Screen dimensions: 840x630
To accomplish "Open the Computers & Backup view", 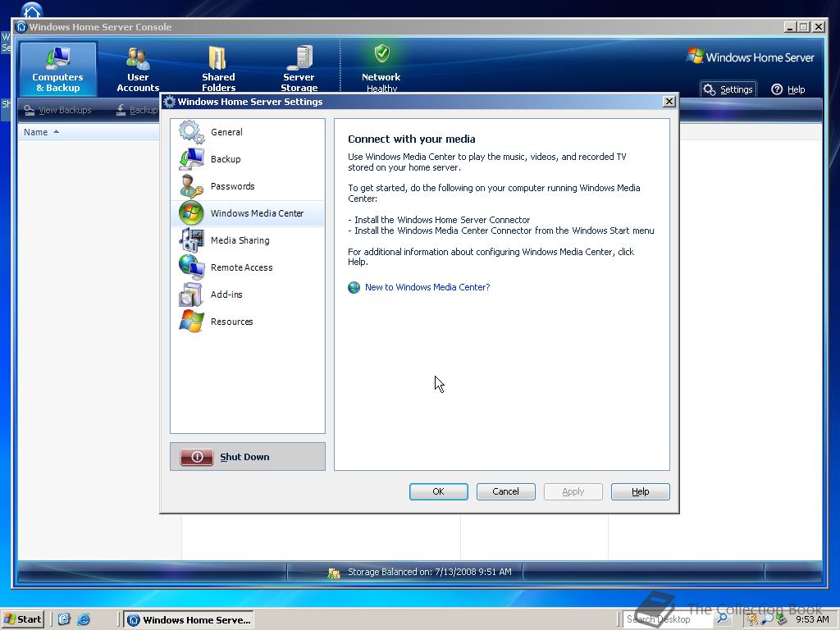I will click(x=57, y=69).
